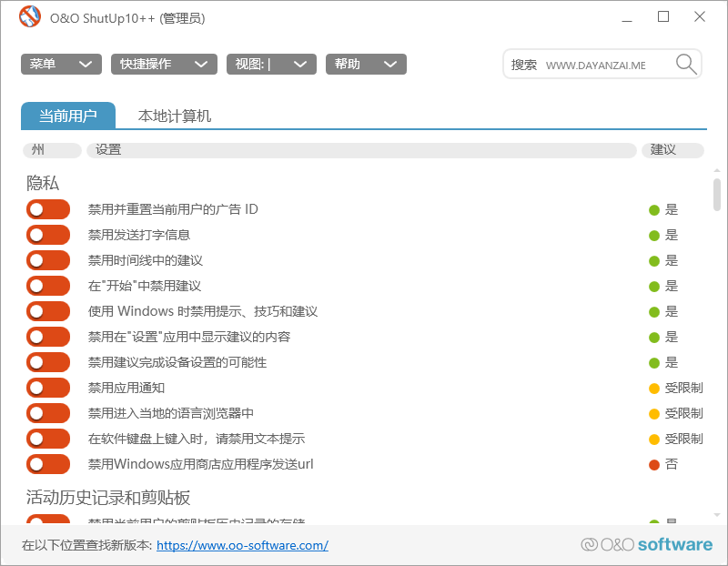
Task: Click inside the 搜索 search field
Action: pyautogui.click(x=602, y=64)
